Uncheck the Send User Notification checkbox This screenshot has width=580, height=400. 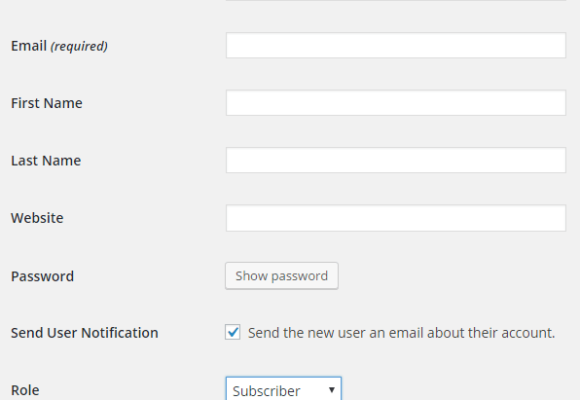point(233,332)
